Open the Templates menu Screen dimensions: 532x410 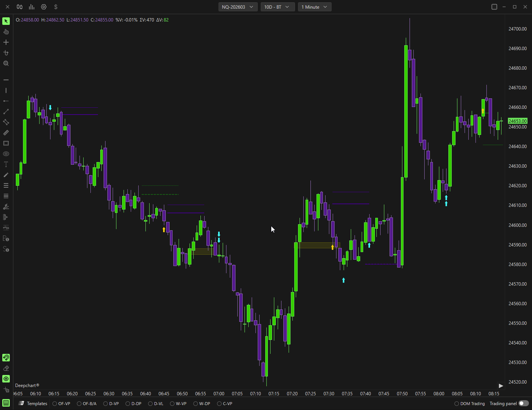pyautogui.click(x=33, y=404)
